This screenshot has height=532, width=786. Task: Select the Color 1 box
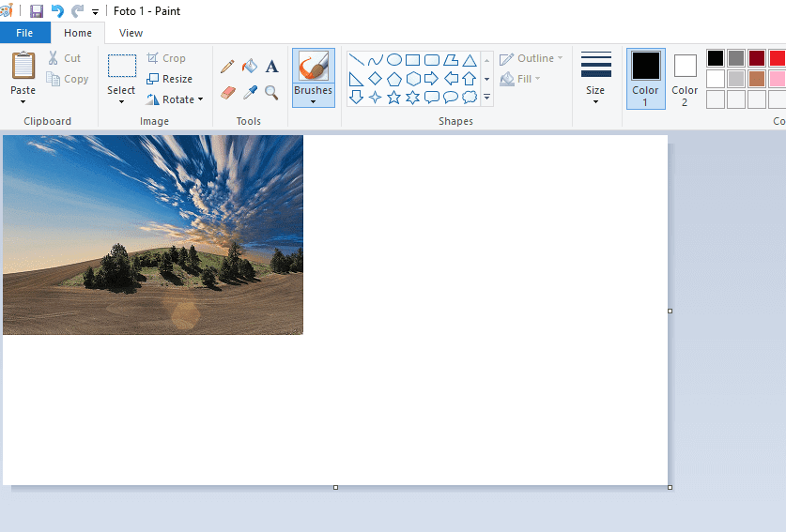(x=646, y=79)
